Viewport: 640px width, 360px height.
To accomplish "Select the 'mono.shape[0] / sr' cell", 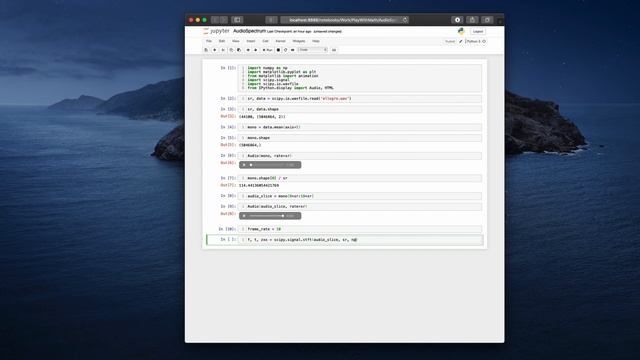I will click(x=360, y=178).
